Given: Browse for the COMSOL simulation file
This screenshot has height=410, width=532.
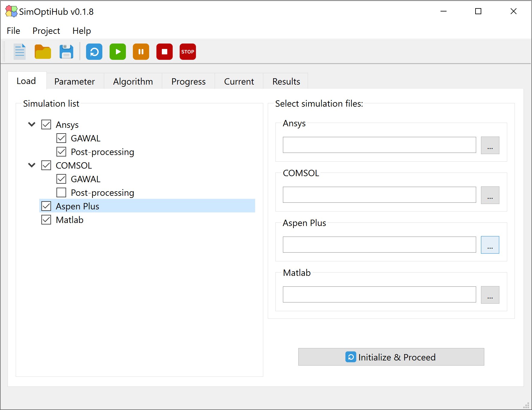Looking at the screenshot, I should tap(490, 195).
